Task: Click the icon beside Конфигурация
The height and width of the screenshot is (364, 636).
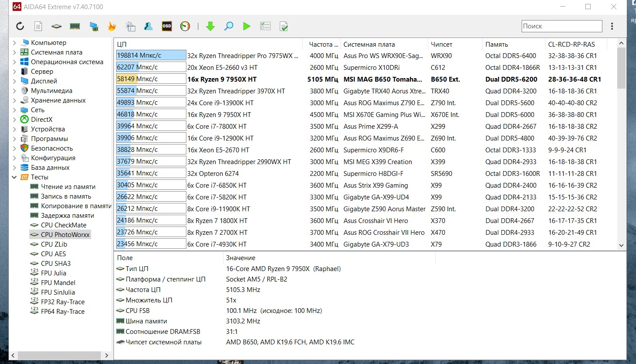Action: click(24, 158)
